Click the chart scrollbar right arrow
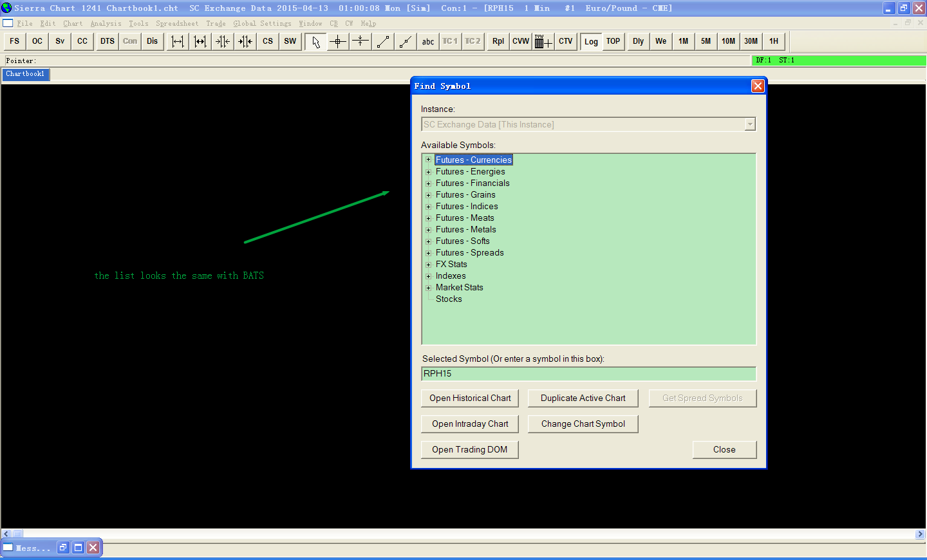This screenshot has height=560, width=927. pos(920,534)
